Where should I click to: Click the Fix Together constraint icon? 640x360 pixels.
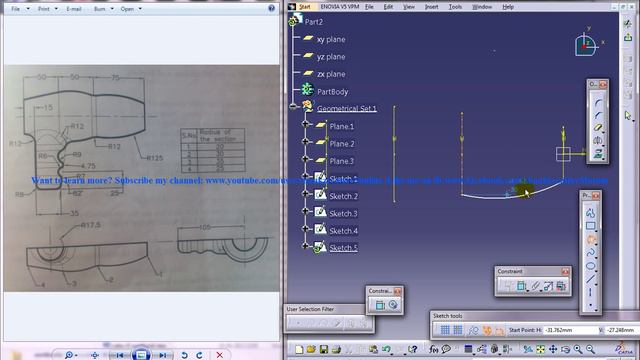535,286
